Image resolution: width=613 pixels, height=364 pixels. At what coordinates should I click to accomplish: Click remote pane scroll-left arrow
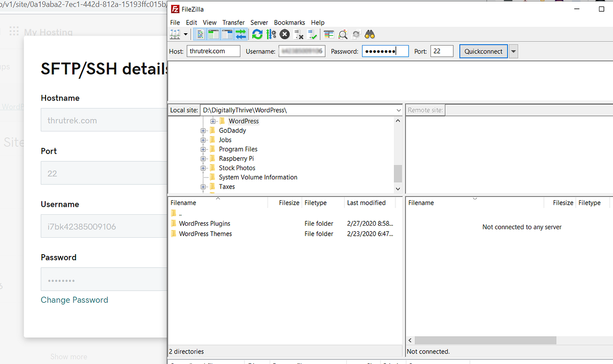click(410, 340)
